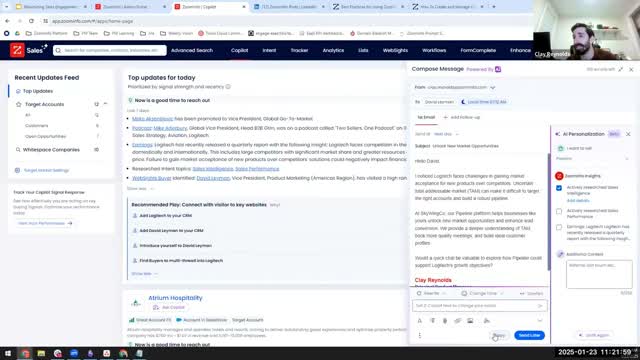Click the Shorten option in compose toolbar
Viewport: 640px width, 360px height.
click(531, 293)
